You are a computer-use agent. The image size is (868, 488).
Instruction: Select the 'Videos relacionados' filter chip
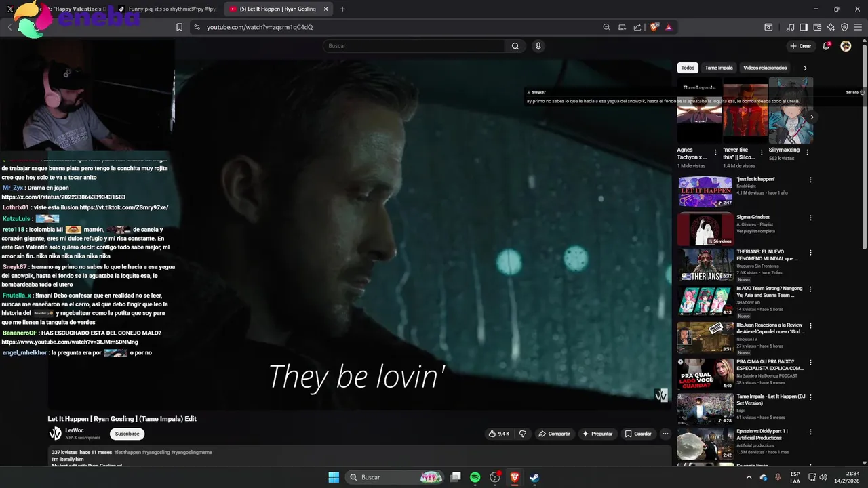tap(765, 68)
